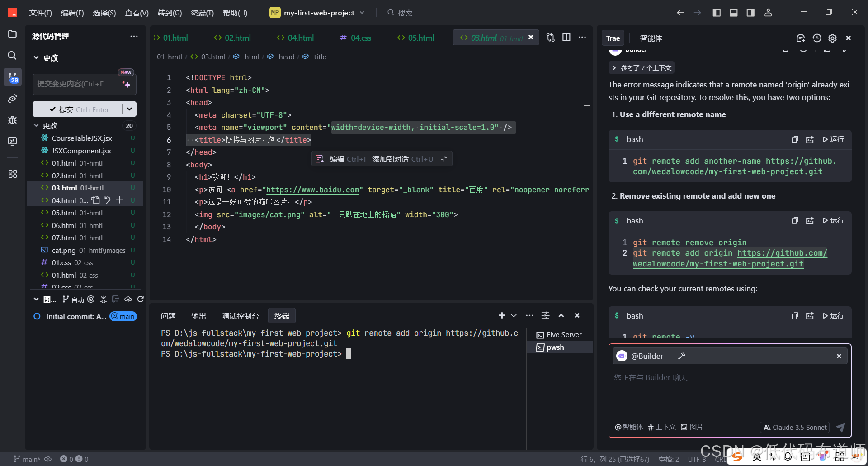868x466 pixels.
Task: Expand 参考了 7 个上下文 references
Action: (x=642, y=68)
